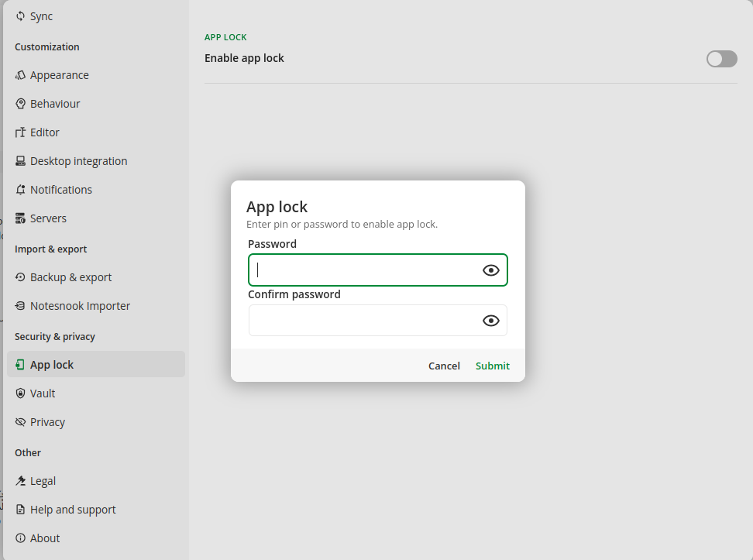Click the Vault shield icon
The height and width of the screenshot is (560, 753).
(x=20, y=393)
